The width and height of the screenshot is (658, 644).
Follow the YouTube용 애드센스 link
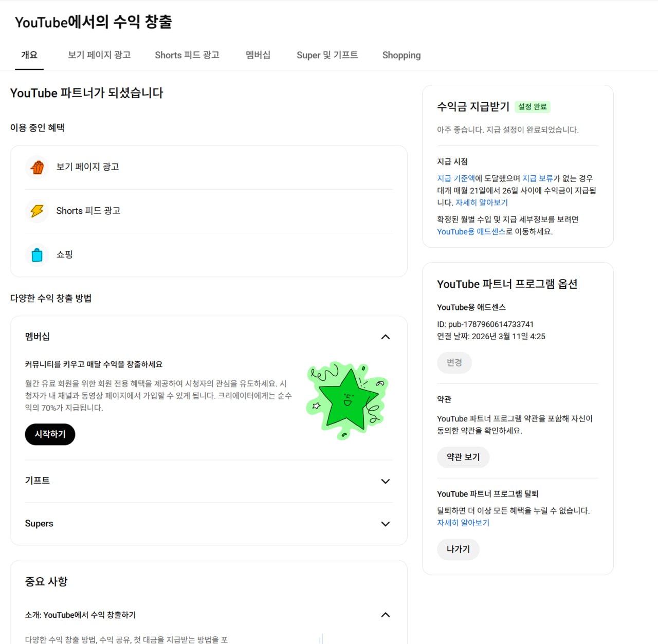(x=471, y=232)
